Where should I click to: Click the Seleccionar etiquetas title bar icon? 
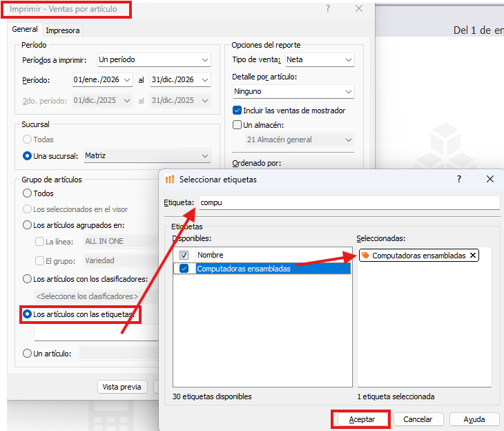pos(170,180)
